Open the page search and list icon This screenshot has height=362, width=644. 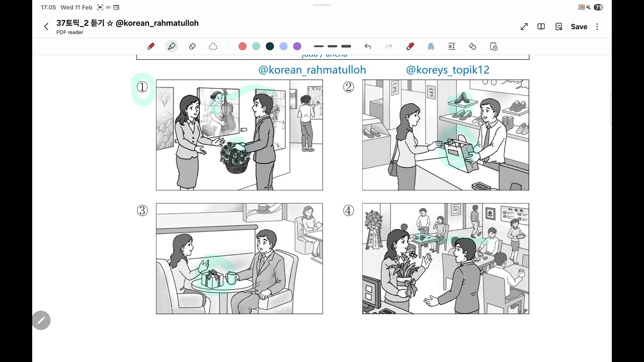(558, 27)
